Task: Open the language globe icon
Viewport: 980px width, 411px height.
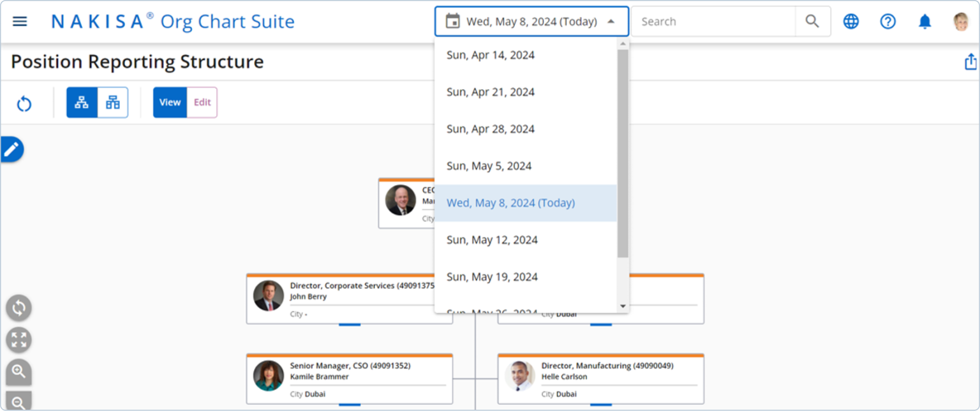Action: [x=851, y=21]
